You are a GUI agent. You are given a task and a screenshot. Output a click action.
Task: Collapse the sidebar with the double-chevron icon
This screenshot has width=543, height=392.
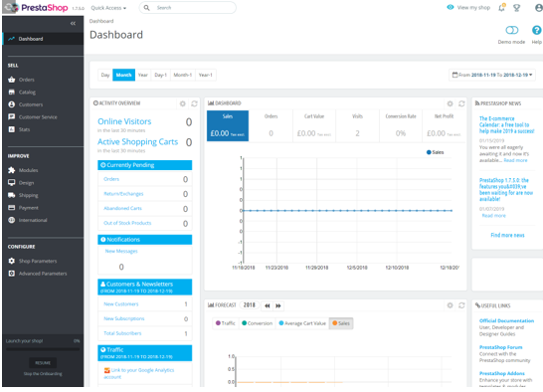[x=73, y=23]
